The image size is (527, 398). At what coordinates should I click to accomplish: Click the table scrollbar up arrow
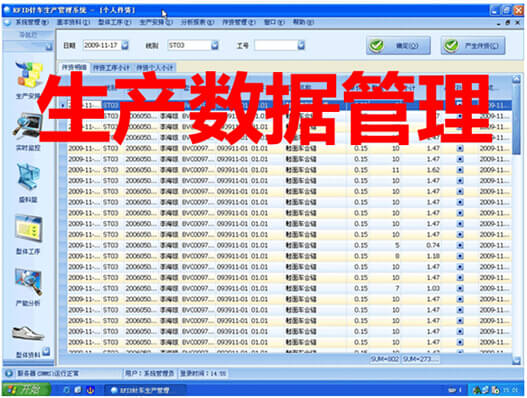point(516,79)
